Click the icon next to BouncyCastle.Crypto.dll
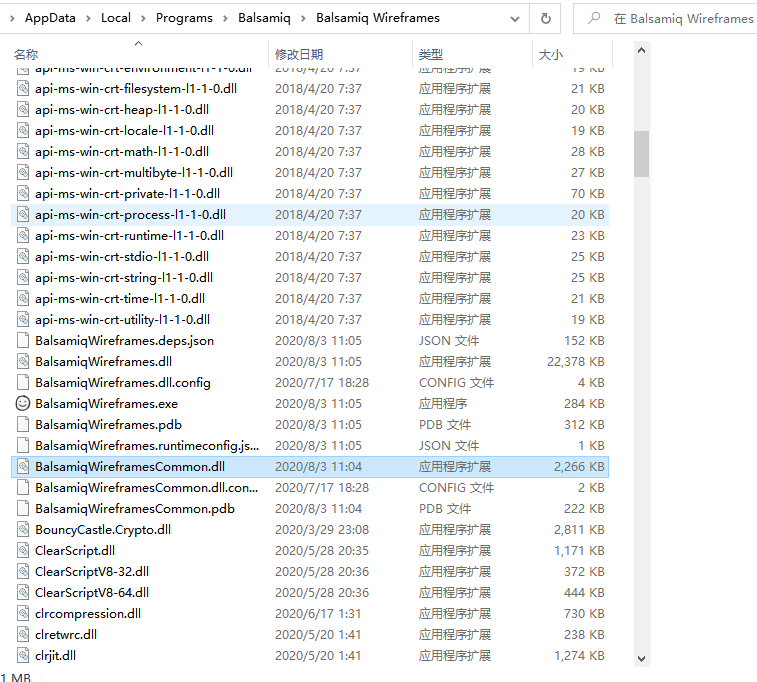Image resolution: width=757 pixels, height=682 pixels. pyautogui.click(x=23, y=529)
